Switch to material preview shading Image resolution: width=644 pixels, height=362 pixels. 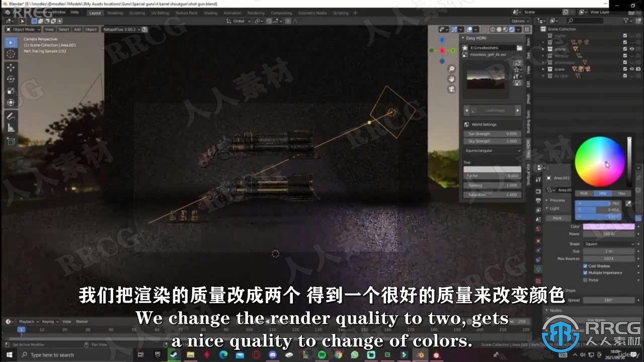click(505, 30)
